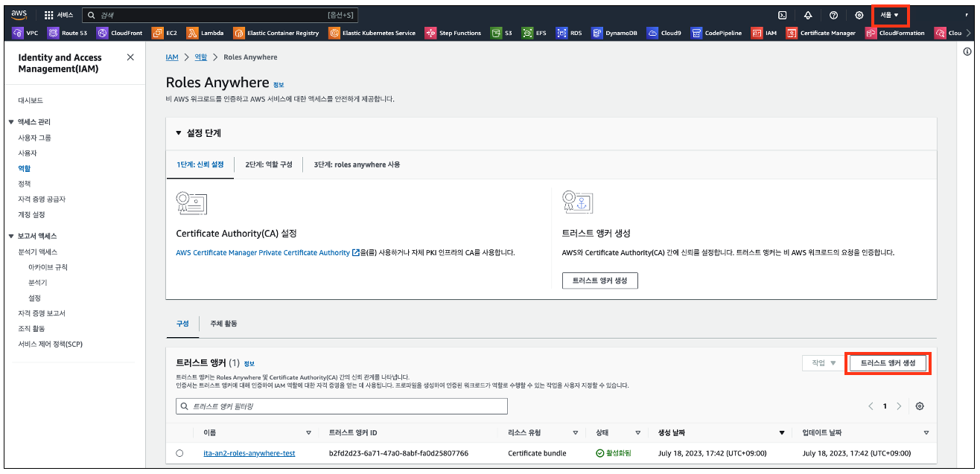Open the RDS shortcut
The image size is (980, 474).
click(570, 33)
